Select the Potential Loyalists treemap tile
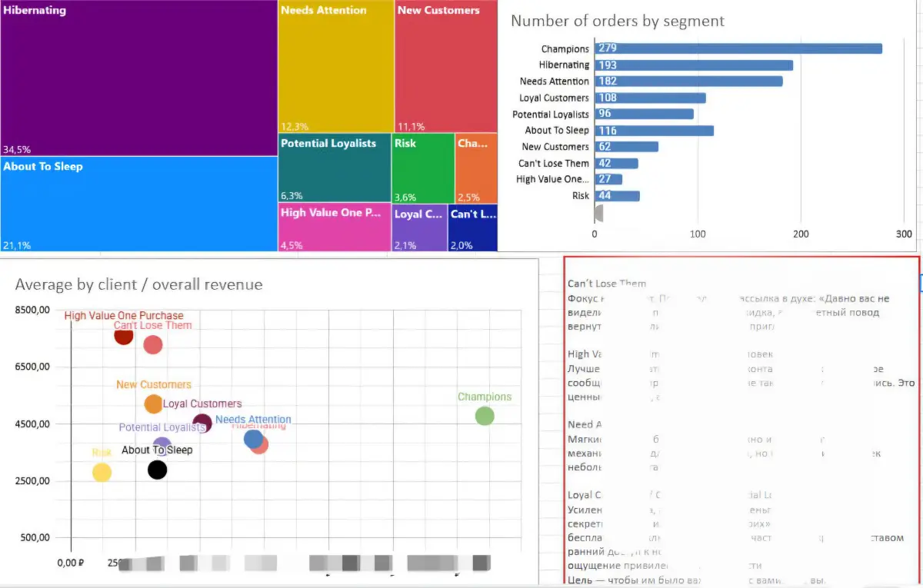 (335, 168)
